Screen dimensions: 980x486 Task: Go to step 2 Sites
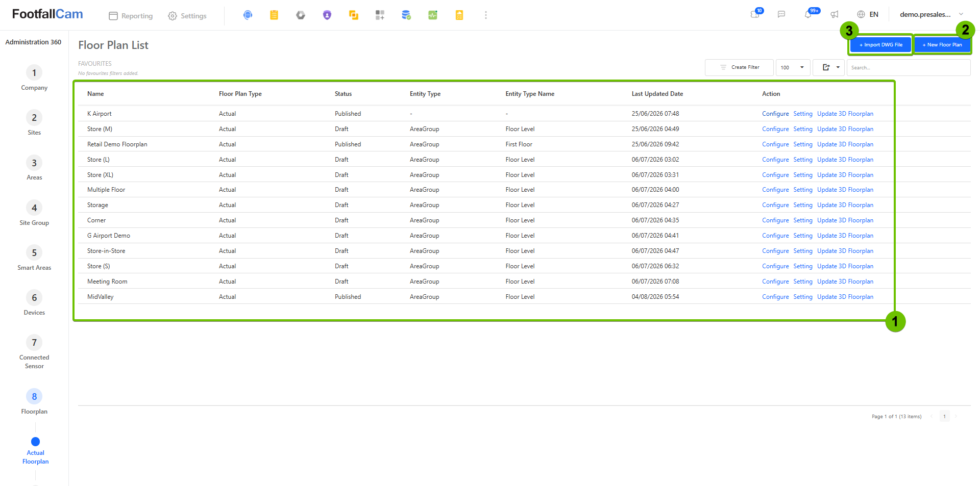(x=34, y=123)
